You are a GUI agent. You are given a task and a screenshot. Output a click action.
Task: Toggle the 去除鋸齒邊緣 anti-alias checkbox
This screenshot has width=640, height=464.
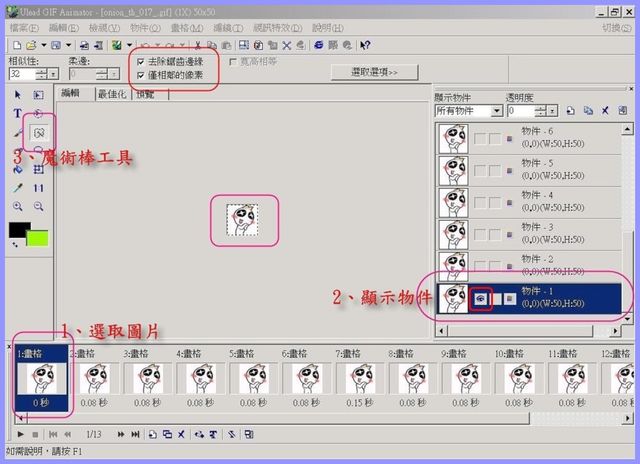(141, 62)
